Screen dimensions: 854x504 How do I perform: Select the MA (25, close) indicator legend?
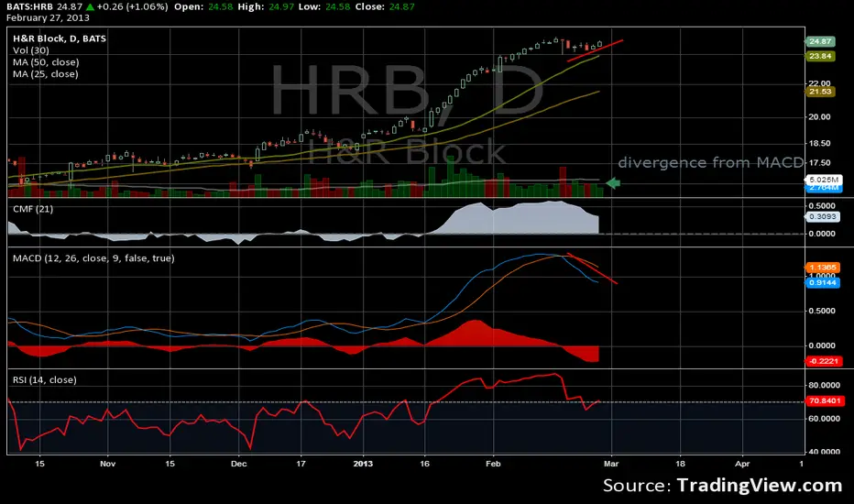coord(46,74)
